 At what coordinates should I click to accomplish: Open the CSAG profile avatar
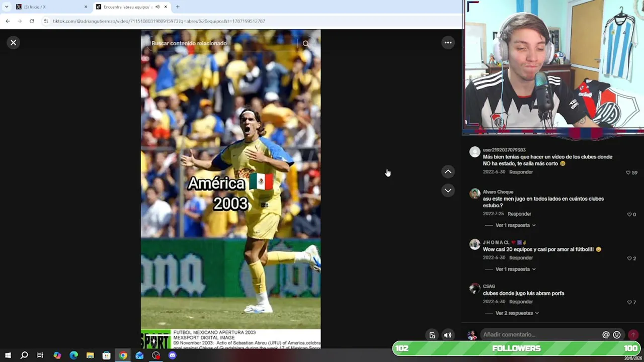coord(474,289)
